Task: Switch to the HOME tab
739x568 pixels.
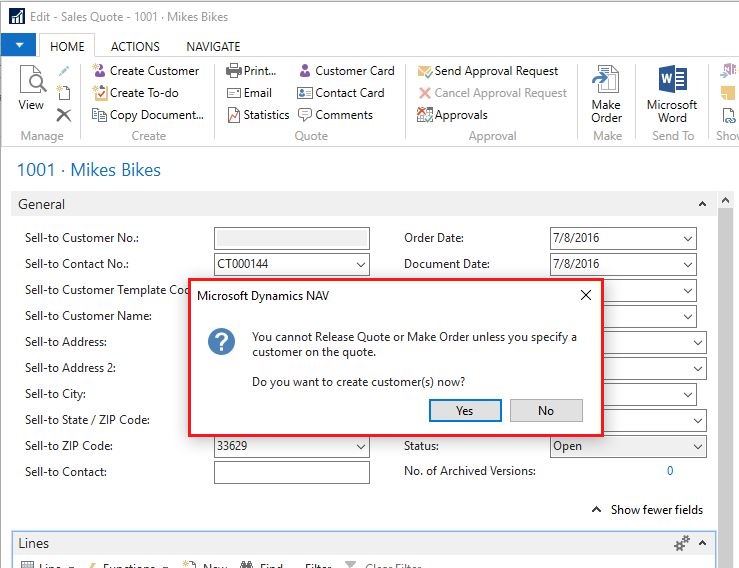Action: coord(67,46)
